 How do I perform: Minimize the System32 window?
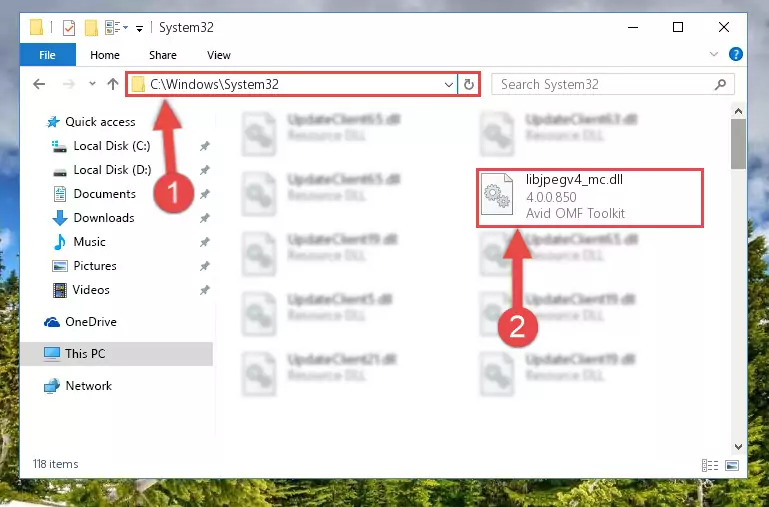point(633,27)
